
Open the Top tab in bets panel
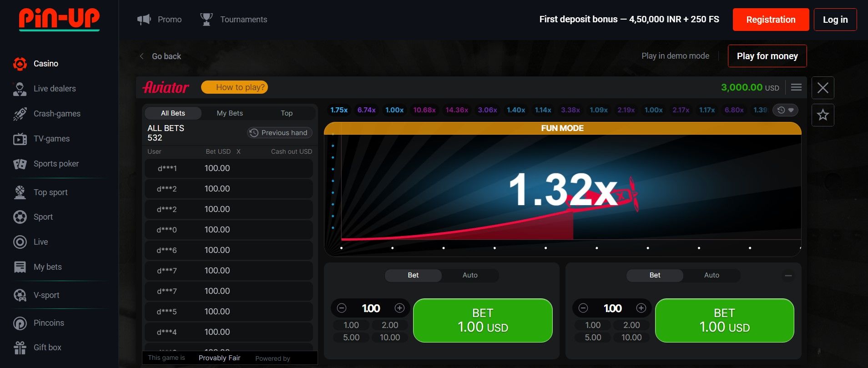287,113
